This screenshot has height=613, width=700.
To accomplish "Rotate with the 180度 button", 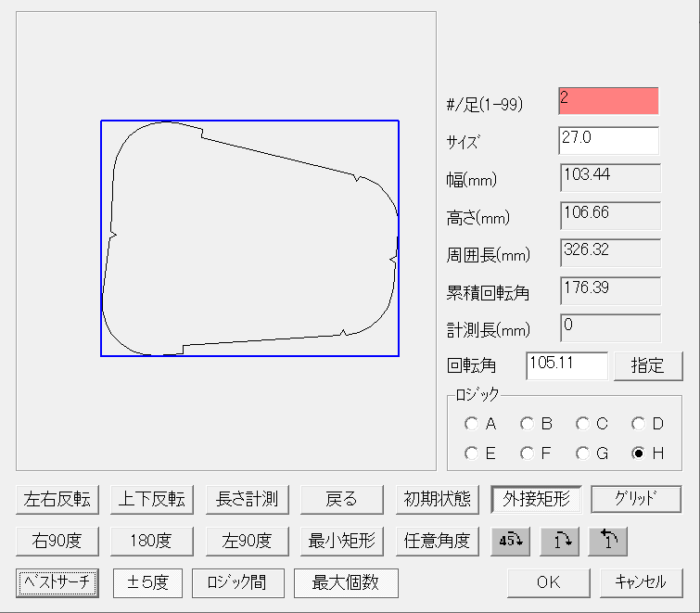I will [152, 541].
